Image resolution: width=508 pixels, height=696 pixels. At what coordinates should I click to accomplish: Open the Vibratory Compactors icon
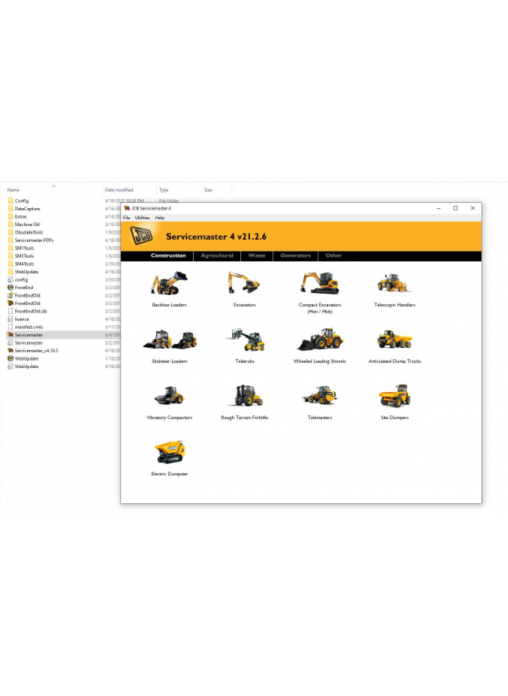click(x=169, y=395)
